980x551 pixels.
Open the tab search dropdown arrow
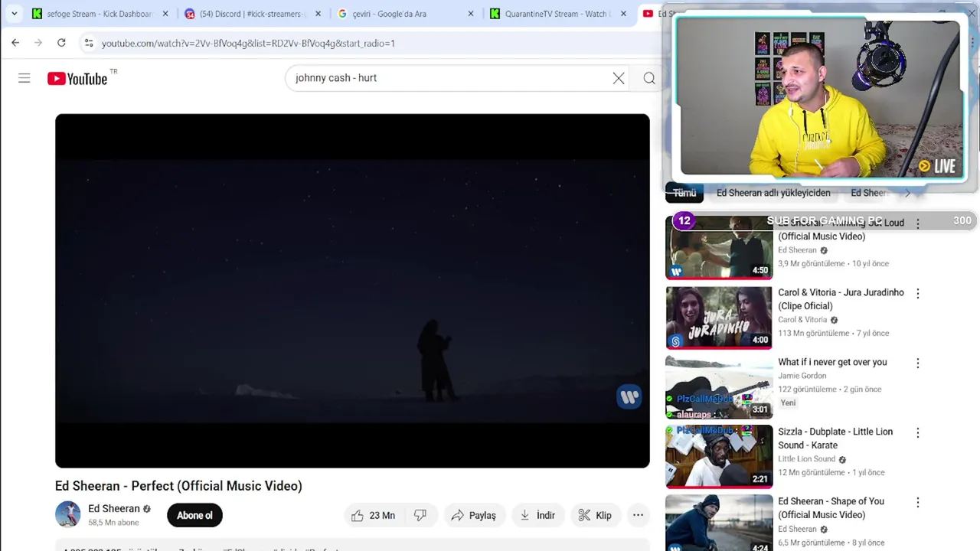tap(14, 14)
